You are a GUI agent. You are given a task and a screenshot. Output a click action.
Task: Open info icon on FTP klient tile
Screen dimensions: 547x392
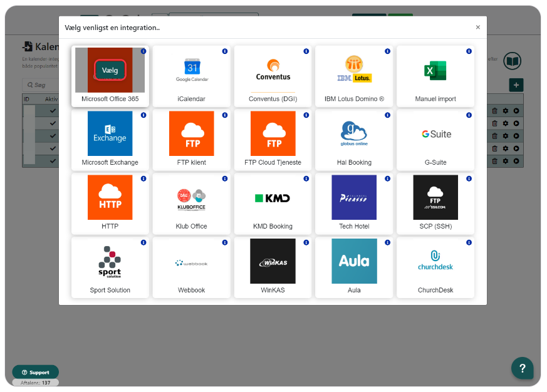(225, 115)
